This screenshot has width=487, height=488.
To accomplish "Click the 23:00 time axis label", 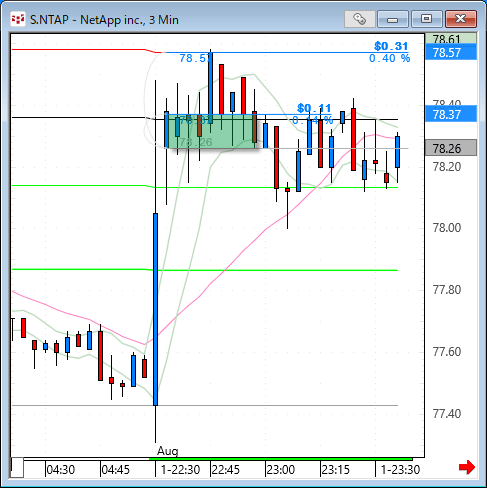I will (x=280, y=470).
